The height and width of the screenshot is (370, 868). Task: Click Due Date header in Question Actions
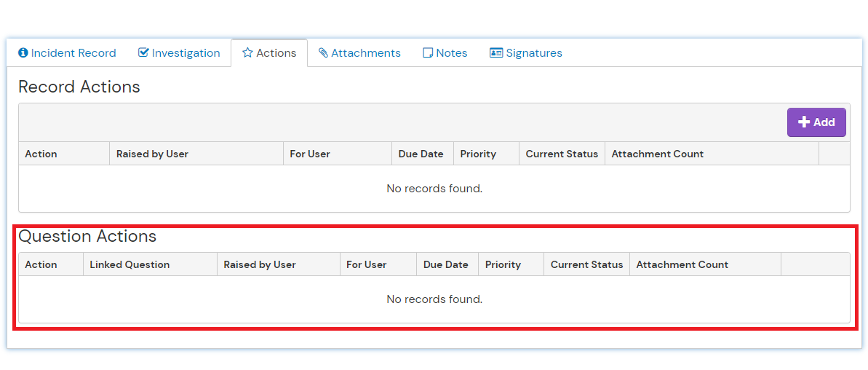(x=445, y=264)
